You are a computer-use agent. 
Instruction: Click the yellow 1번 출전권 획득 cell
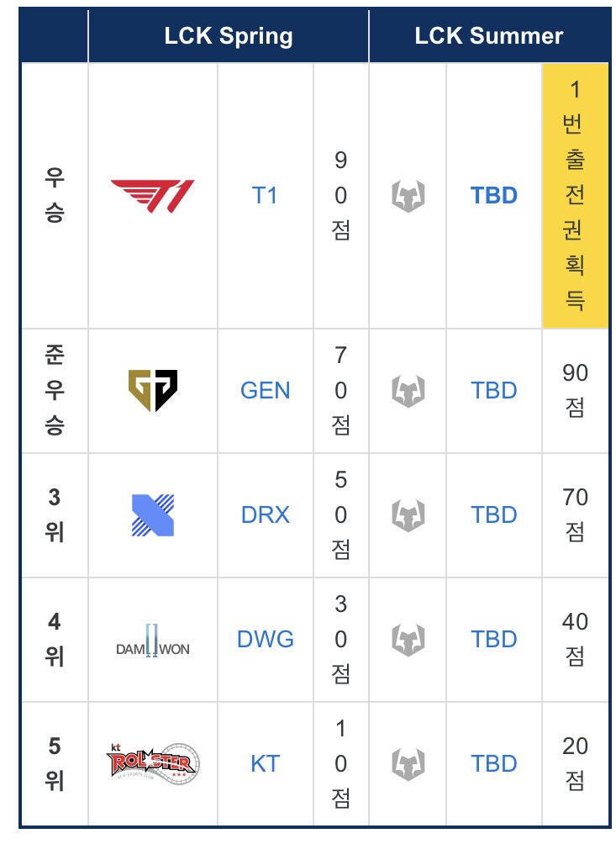[x=575, y=195]
